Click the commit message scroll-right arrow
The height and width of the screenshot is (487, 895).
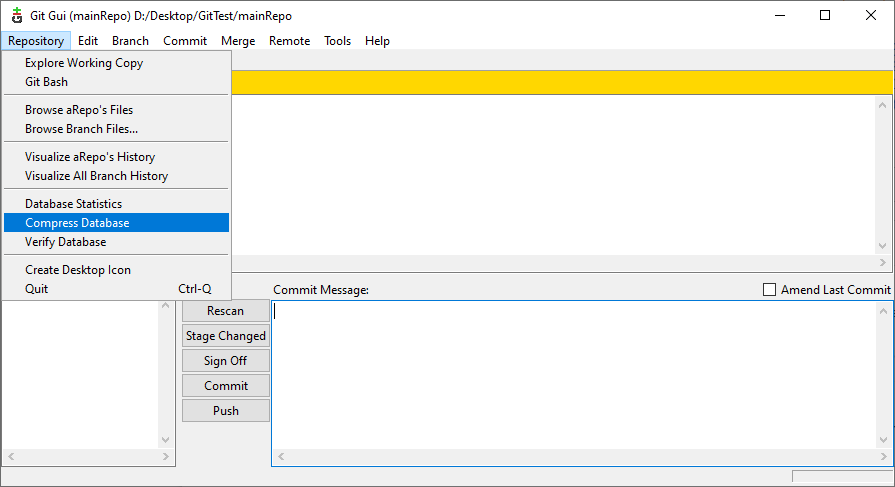[x=883, y=457]
